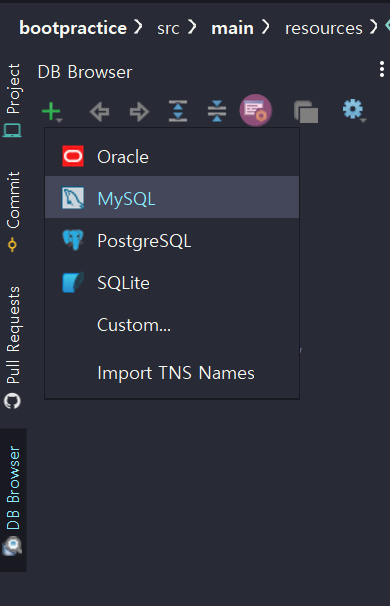Click the green plus new connection button
Image resolution: width=390 pixels, height=606 pixels.
point(51,112)
